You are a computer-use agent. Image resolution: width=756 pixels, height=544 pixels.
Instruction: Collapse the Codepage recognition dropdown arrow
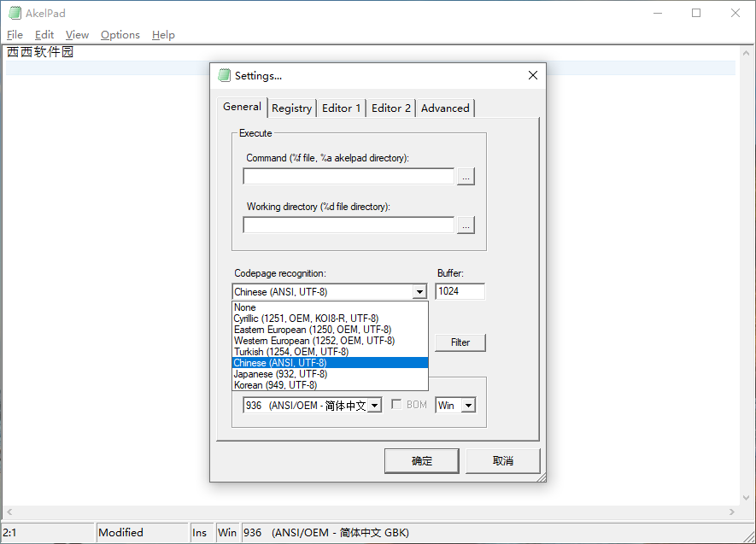[x=419, y=292]
